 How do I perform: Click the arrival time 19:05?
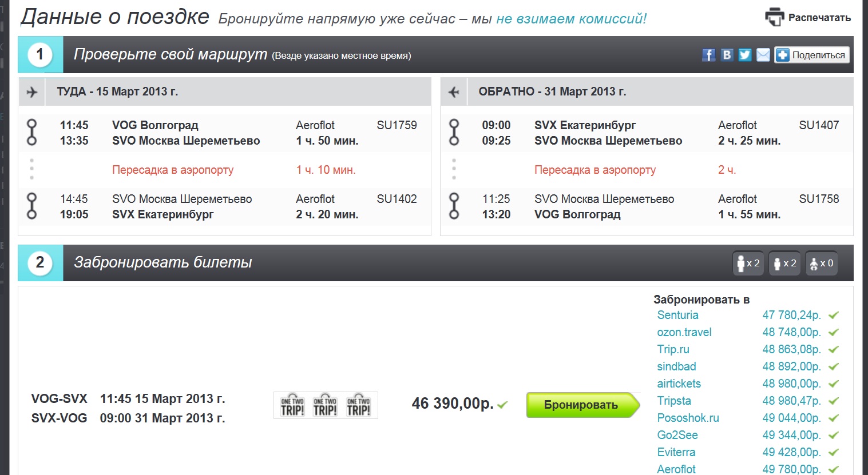pos(74,214)
